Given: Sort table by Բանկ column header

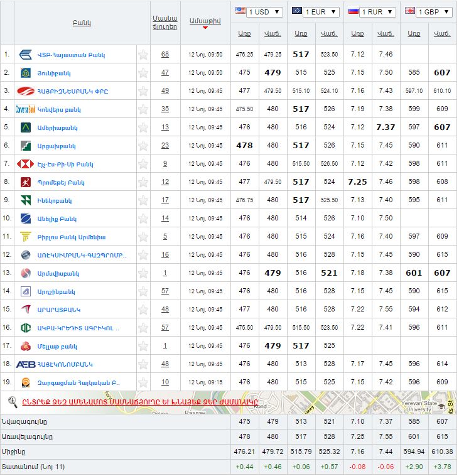Looking at the screenshot, I should 82,23.
